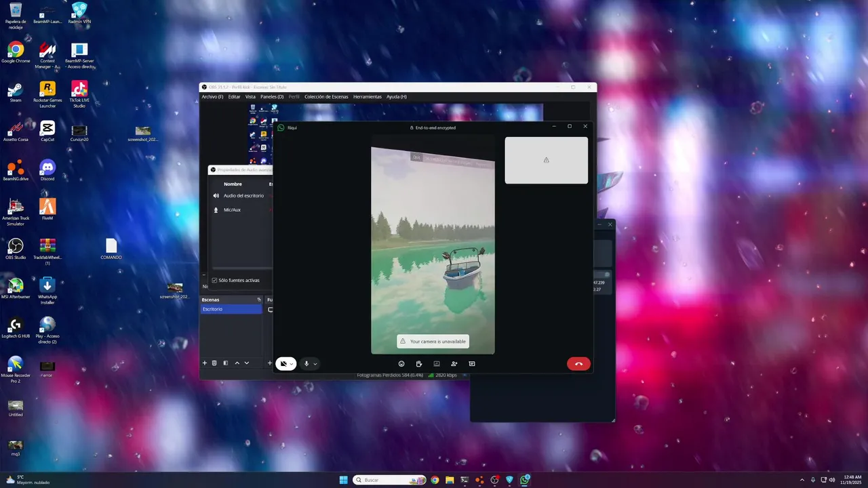The height and width of the screenshot is (488, 868).
Task: Open Discord desktop shortcut
Action: pyautogui.click(x=47, y=170)
